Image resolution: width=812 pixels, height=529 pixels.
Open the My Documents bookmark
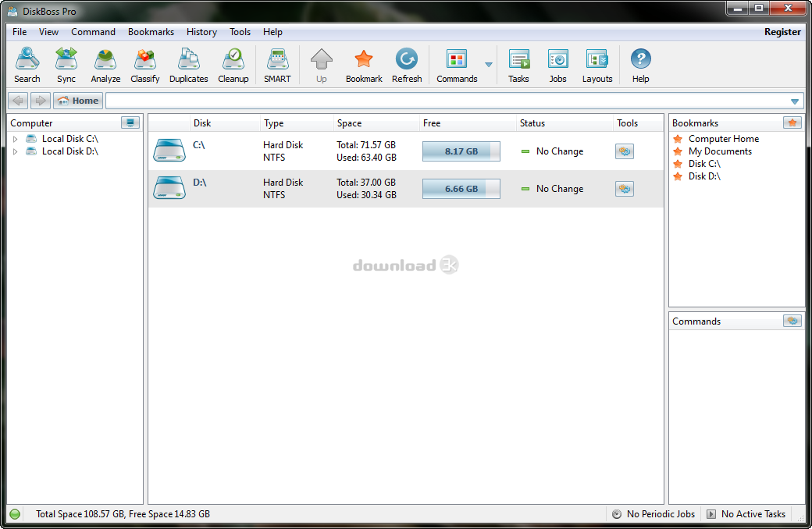(x=720, y=151)
